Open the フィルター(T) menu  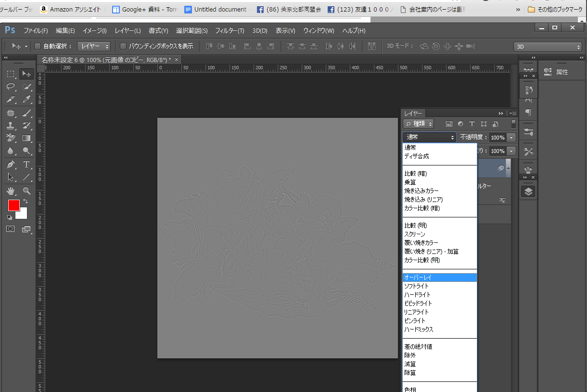click(230, 31)
